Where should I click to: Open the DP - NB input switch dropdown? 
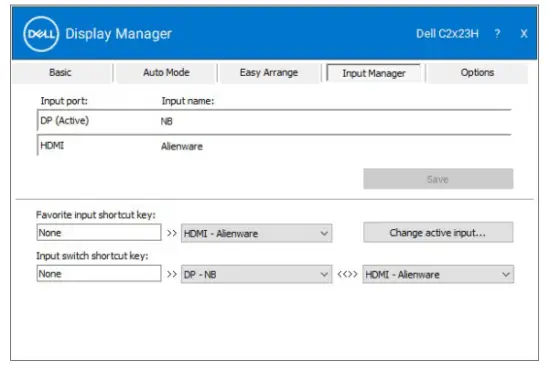256,274
